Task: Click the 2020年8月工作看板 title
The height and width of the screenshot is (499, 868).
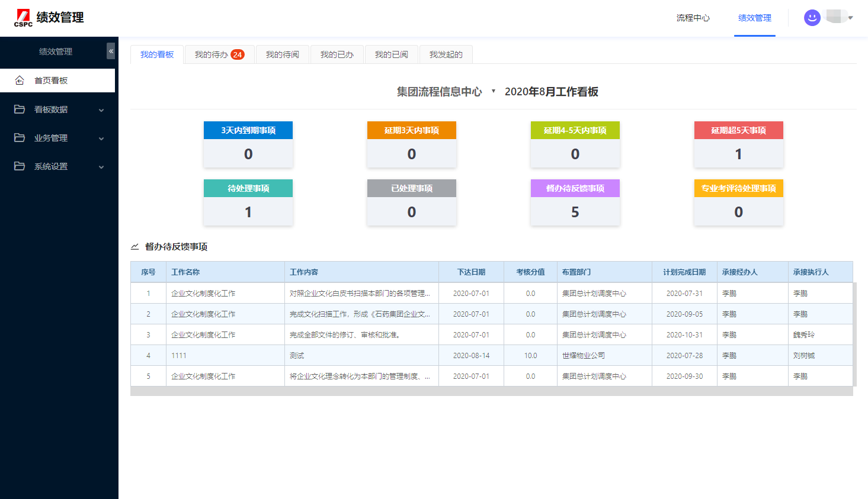Action: point(552,92)
